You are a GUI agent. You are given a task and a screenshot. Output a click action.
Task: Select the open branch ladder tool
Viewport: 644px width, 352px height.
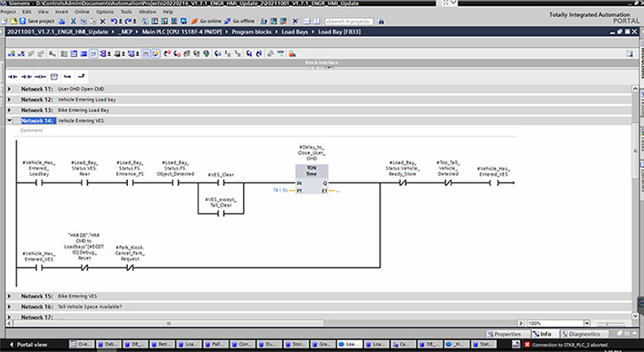pyautogui.click(x=69, y=75)
